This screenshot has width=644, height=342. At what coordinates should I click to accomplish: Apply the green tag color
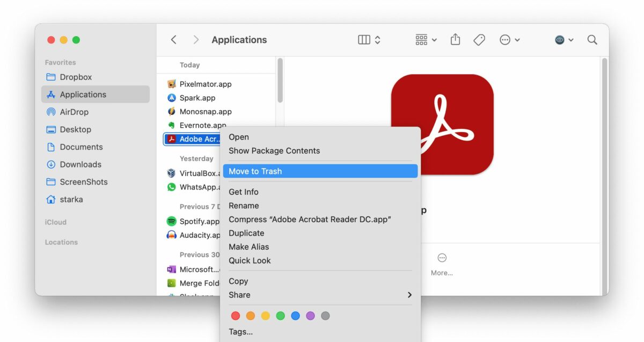coord(280,316)
